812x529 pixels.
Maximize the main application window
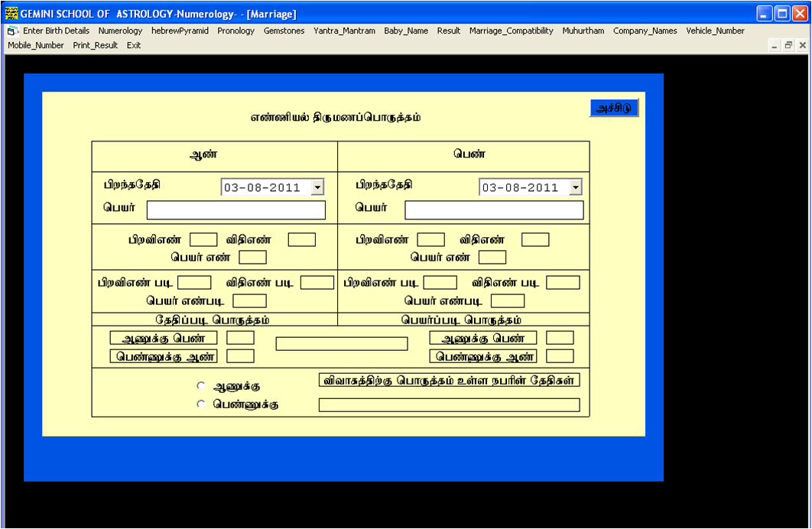point(782,14)
